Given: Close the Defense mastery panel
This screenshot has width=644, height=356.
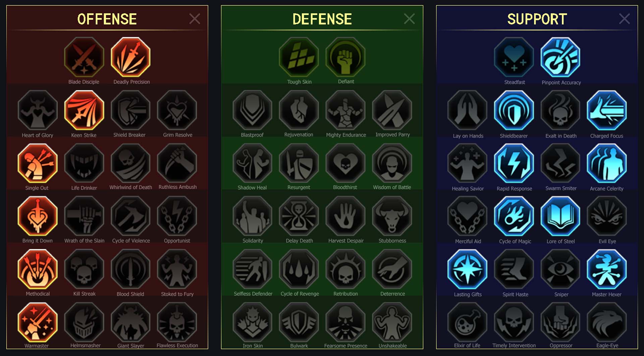Looking at the screenshot, I should coord(409,19).
